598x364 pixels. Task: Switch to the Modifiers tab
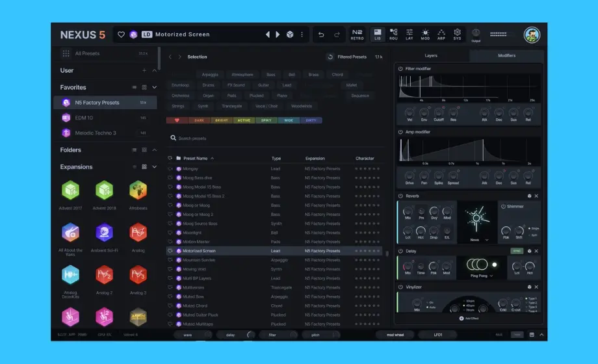(506, 56)
